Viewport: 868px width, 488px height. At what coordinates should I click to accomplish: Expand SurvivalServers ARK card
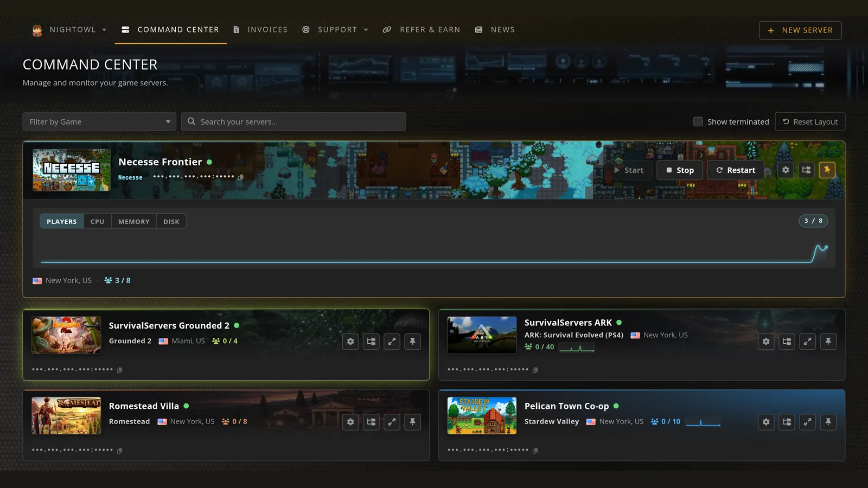click(x=807, y=342)
